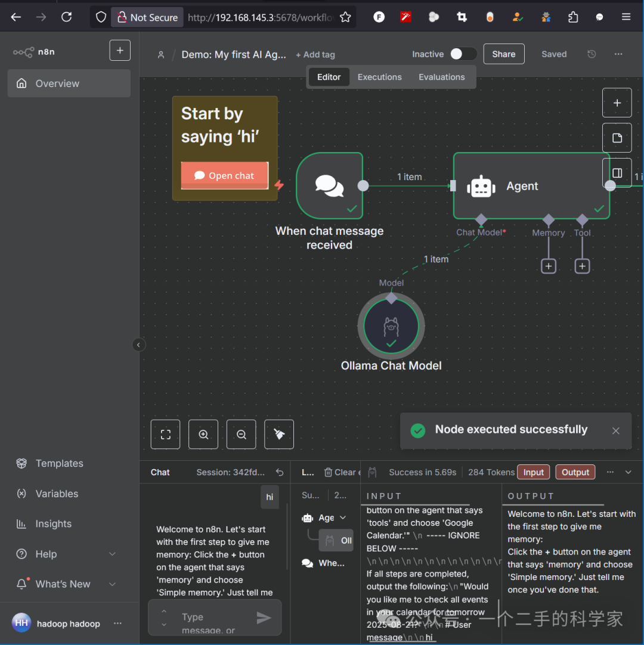Add a Memory sub-node with plus
The height and width of the screenshot is (645, 644).
[549, 266]
